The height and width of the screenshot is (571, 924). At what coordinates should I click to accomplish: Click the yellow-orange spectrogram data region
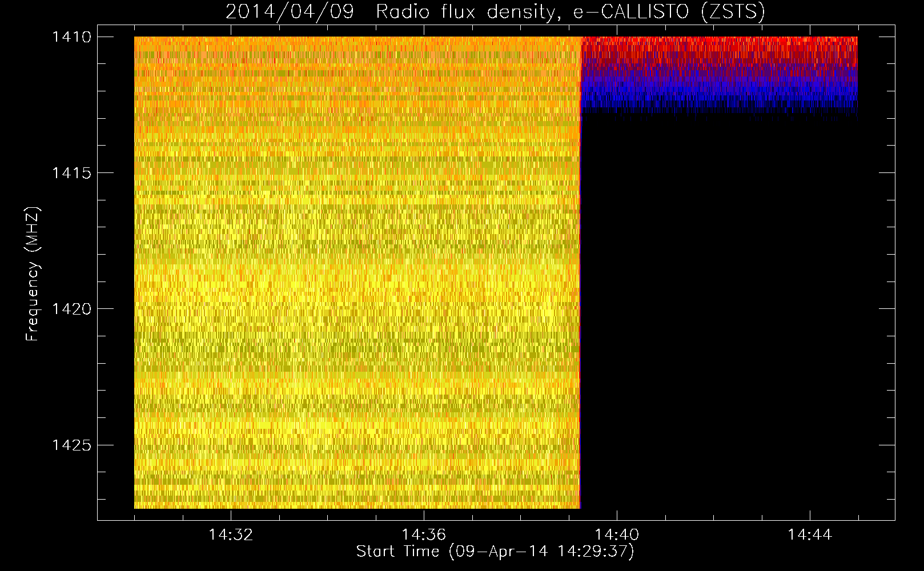pyautogui.click(x=357, y=272)
